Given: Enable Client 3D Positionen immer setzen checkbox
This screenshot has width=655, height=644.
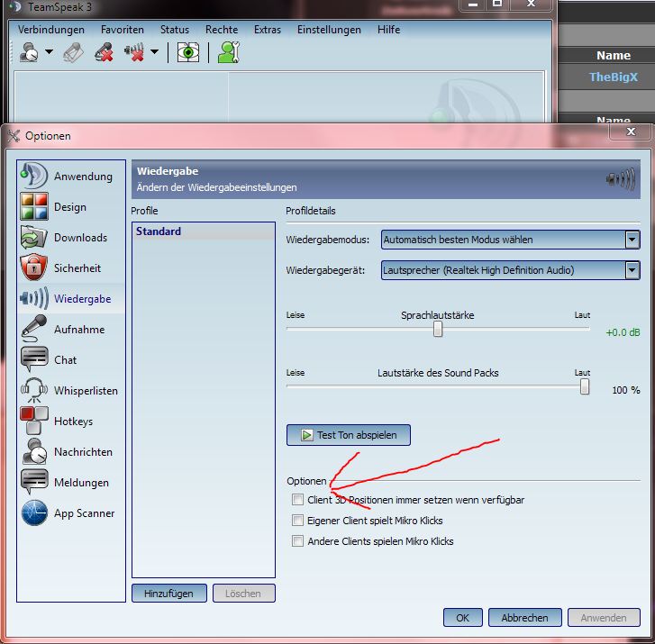Looking at the screenshot, I should [297, 499].
